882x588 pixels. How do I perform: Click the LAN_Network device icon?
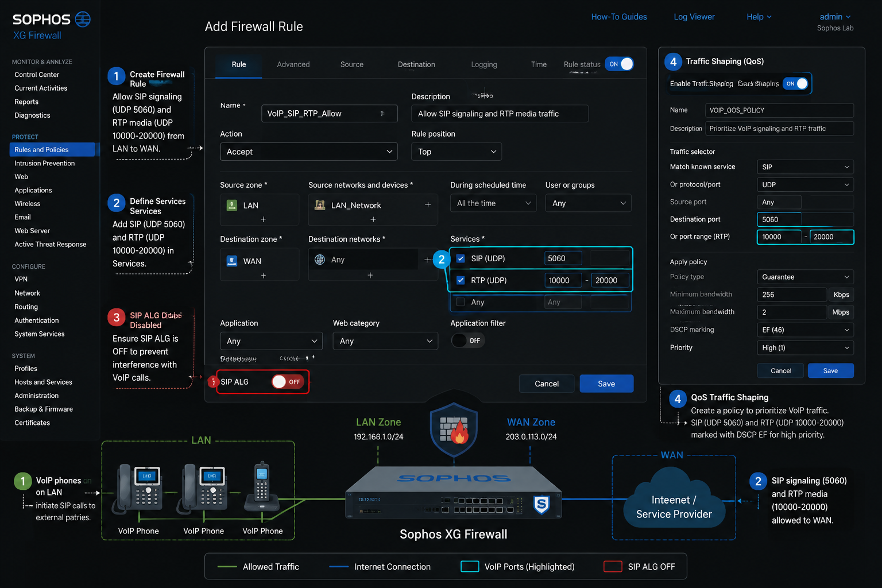pyautogui.click(x=320, y=205)
